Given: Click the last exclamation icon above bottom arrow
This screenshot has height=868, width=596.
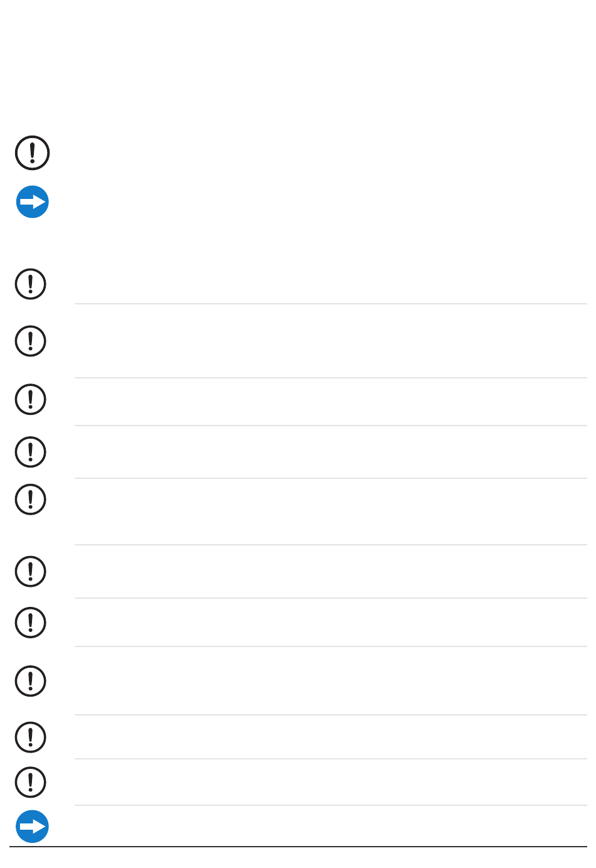Looking at the screenshot, I should click(31, 782).
